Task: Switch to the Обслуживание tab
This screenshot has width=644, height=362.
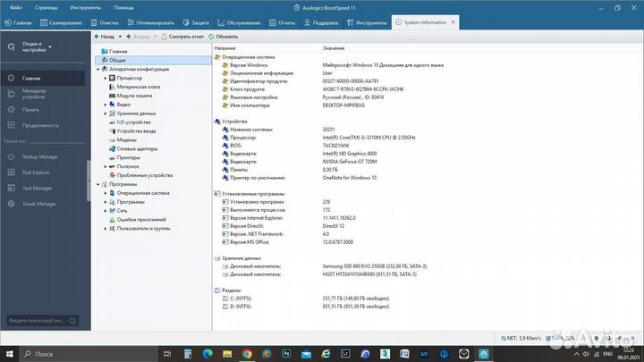Action: coord(239,22)
